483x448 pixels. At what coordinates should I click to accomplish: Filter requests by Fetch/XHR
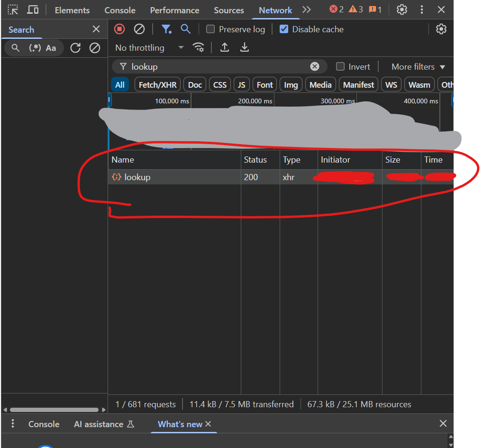tap(157, 85)
